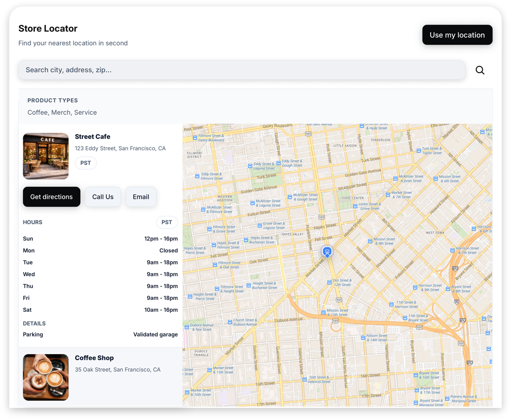
Task: Click the Call Us button
Action: tap(103, 197)
